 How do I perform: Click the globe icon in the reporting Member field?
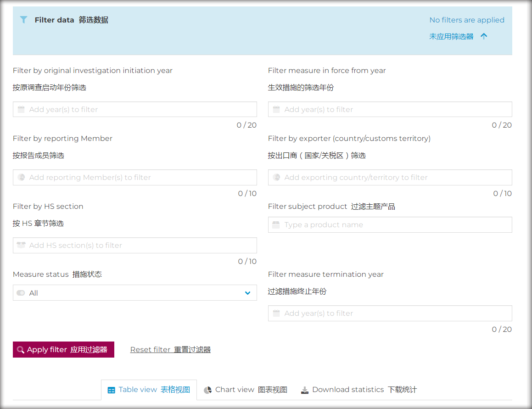pyautogui.click(x=21, y=177)
